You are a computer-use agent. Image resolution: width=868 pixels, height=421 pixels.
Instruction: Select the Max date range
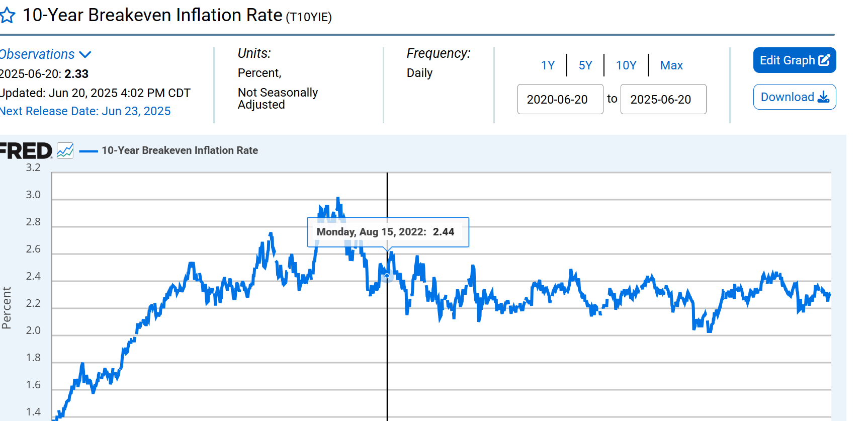(x=671, y=65)
